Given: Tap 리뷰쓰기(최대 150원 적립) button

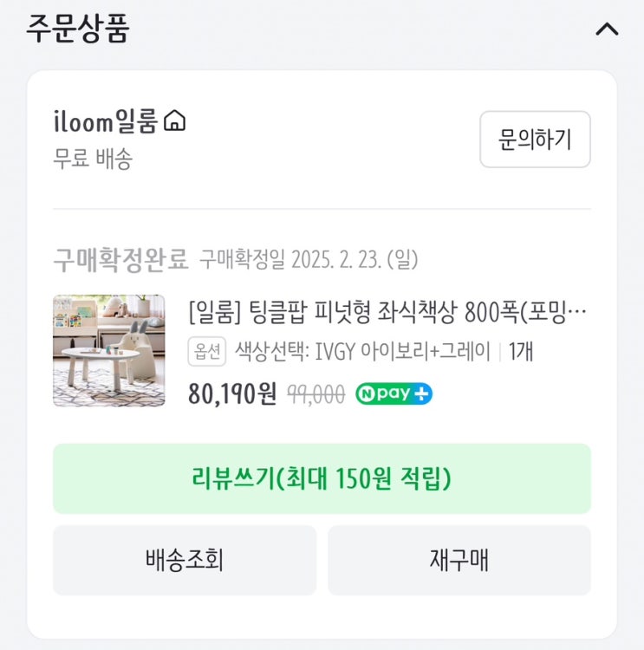Looking at the screenshot, I should pos(322,478).
